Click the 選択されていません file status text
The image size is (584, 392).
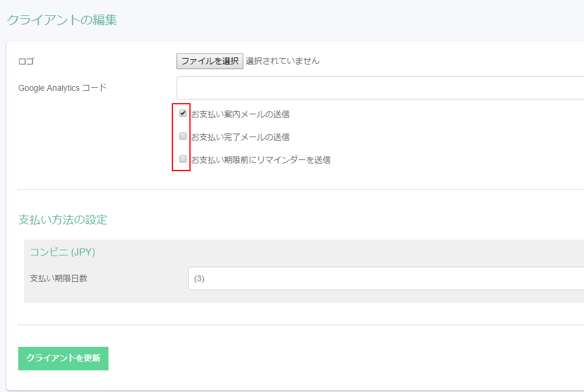(283, 61)
